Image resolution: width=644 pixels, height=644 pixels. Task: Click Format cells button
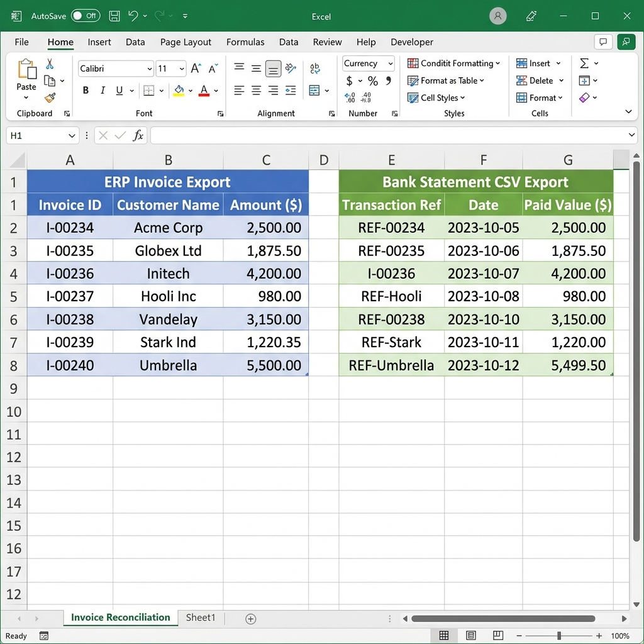coord(539,97)
